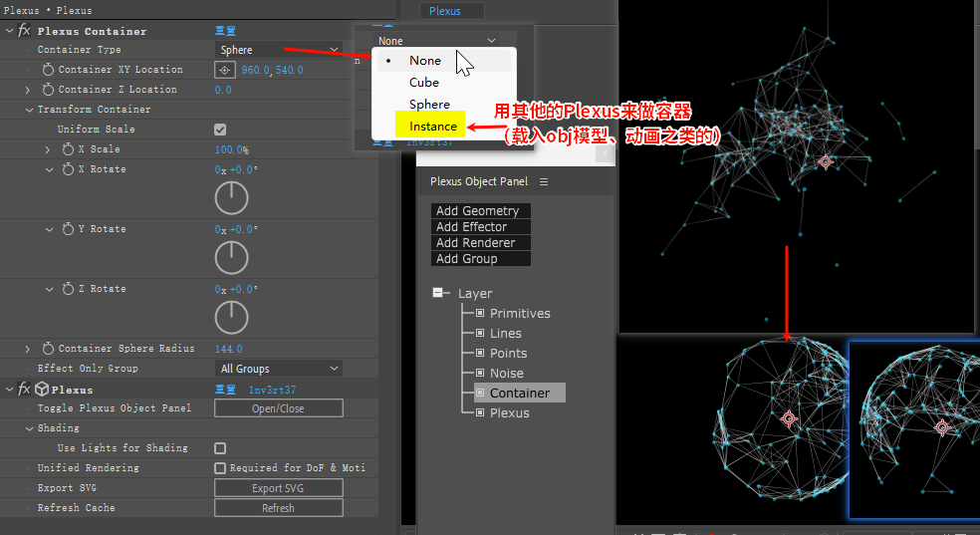Screen dimensions: 980x535
Task: Click the anchor target in sphere preview
Action: point(789,418)
